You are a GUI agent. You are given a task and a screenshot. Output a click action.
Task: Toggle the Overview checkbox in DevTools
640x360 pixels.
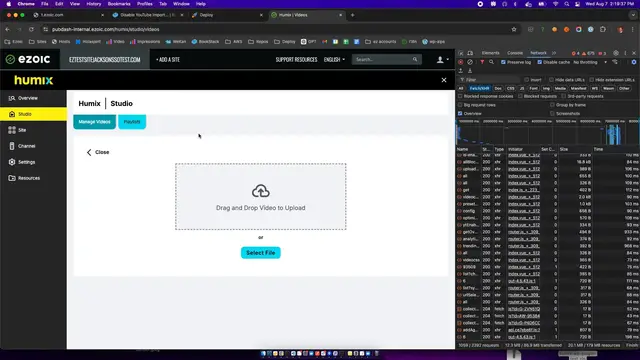[x=460, y=113]
